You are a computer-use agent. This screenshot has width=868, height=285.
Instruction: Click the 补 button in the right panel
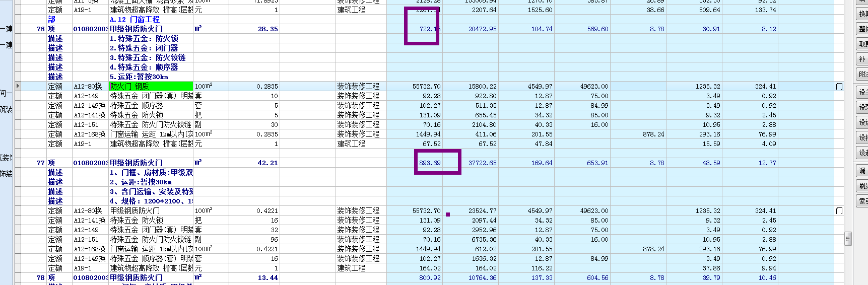tap(862, 59)
